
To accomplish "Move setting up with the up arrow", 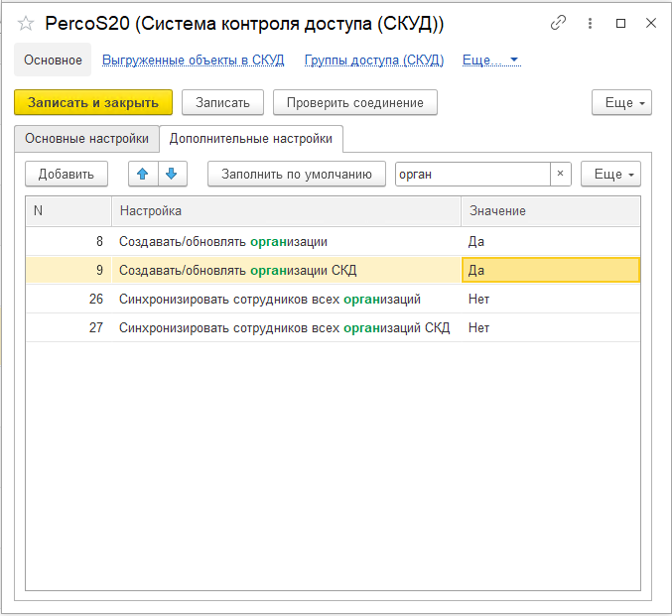I will pos(143,174).
